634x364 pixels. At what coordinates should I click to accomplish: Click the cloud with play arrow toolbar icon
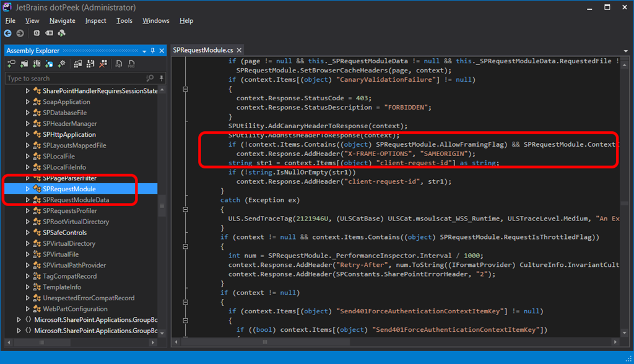point(61,33)
